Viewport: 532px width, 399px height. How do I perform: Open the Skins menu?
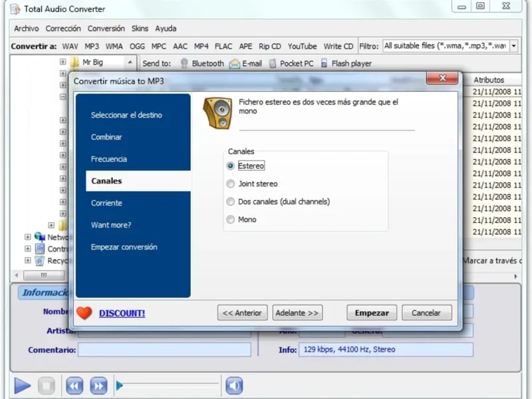click(x=140, y=29)
